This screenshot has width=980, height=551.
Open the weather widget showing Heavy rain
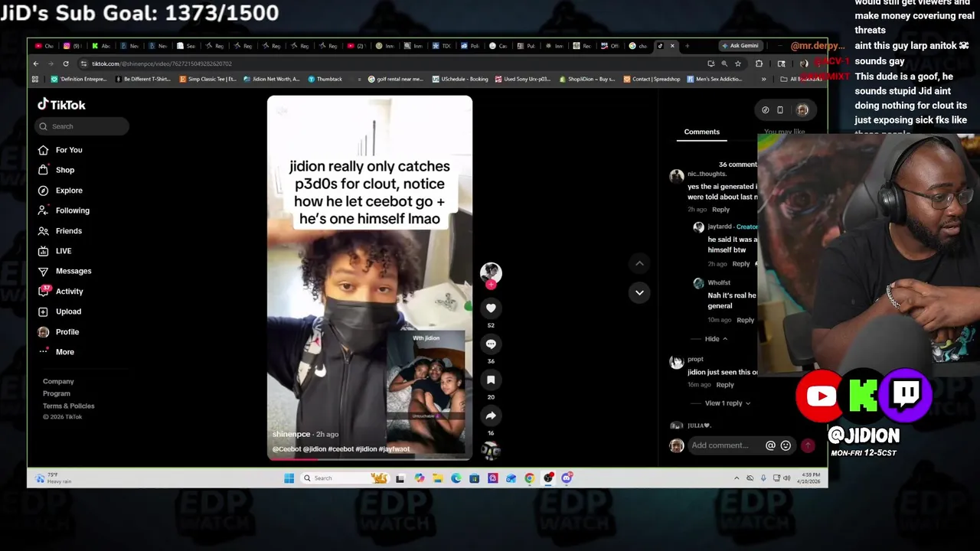[x=54, y=478]
